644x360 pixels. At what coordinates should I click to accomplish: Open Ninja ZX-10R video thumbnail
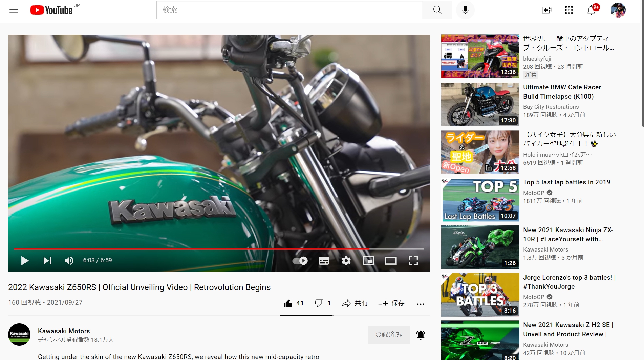[480, 247]
